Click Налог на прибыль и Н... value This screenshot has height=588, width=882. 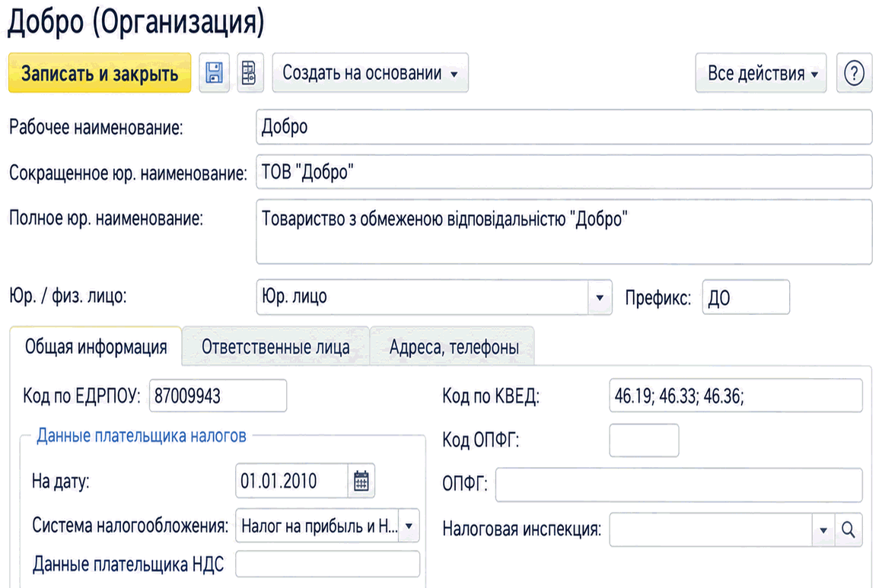[x=319, y=526]
